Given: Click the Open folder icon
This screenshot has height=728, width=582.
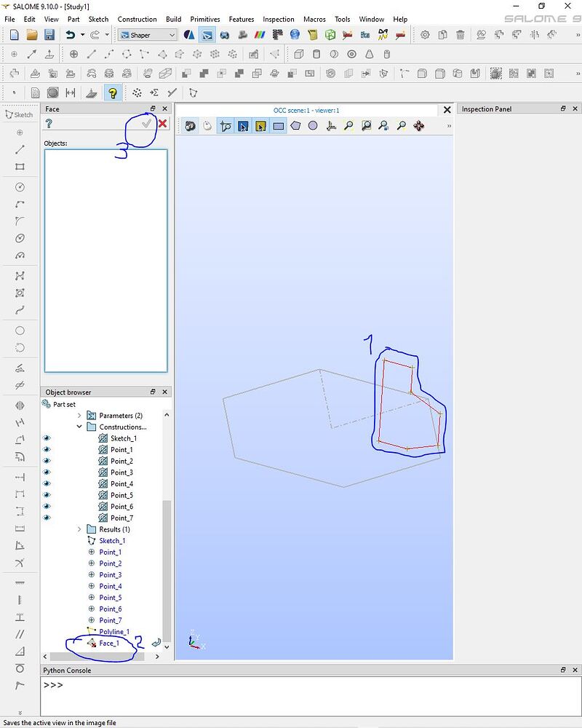Looking at the screenshot, I should 31,35.
